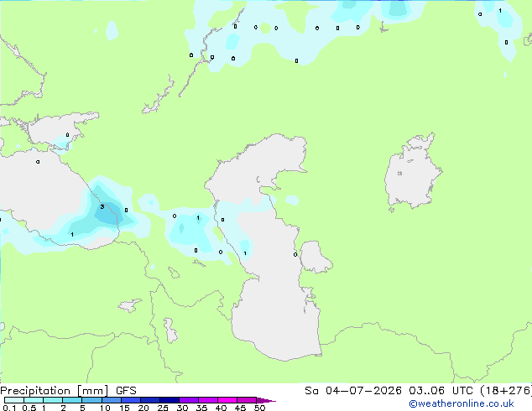Click the legend label "10"
The height and width of the screenshot is (411, 532).
105,408
